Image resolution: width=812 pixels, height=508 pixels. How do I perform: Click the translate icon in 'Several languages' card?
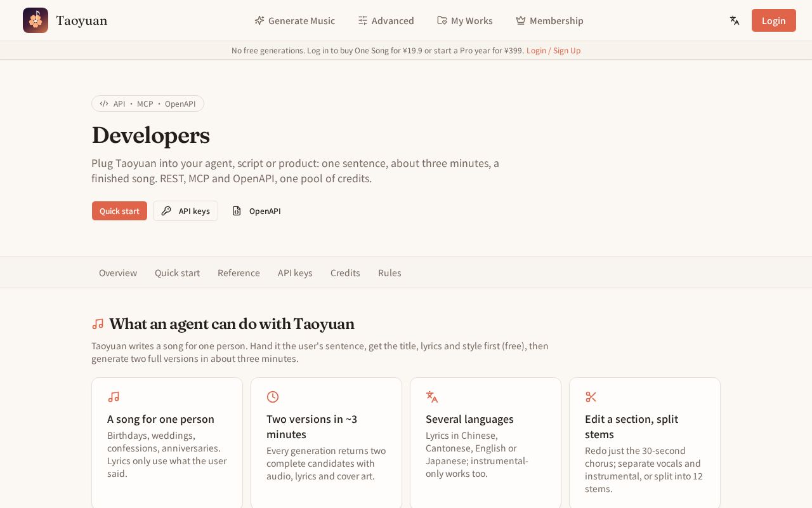click(432, 397)
